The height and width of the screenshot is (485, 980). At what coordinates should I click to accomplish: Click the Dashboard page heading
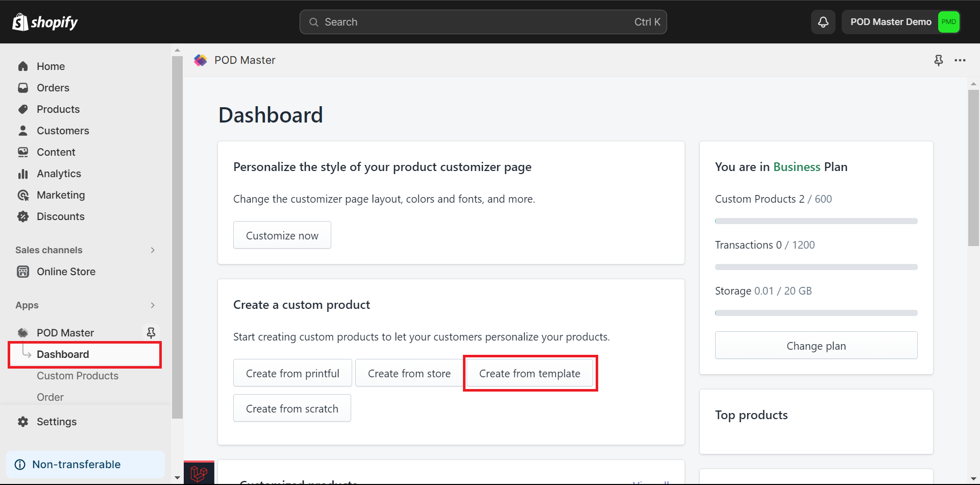(271, 115)
